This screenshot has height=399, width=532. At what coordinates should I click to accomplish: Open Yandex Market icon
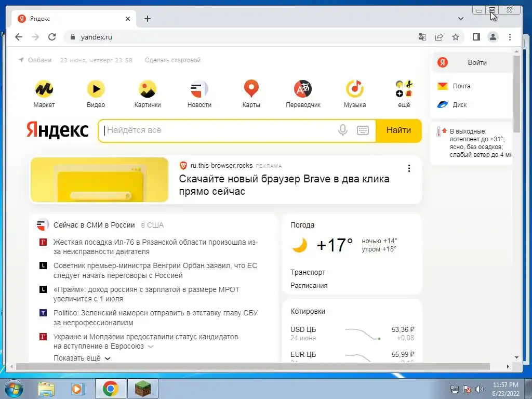click(44, 89)
